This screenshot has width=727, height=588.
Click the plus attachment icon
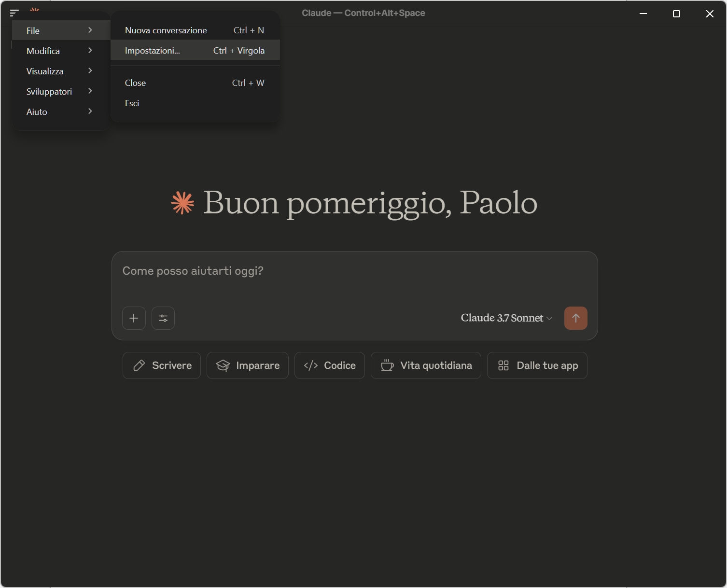pos(134,318)
